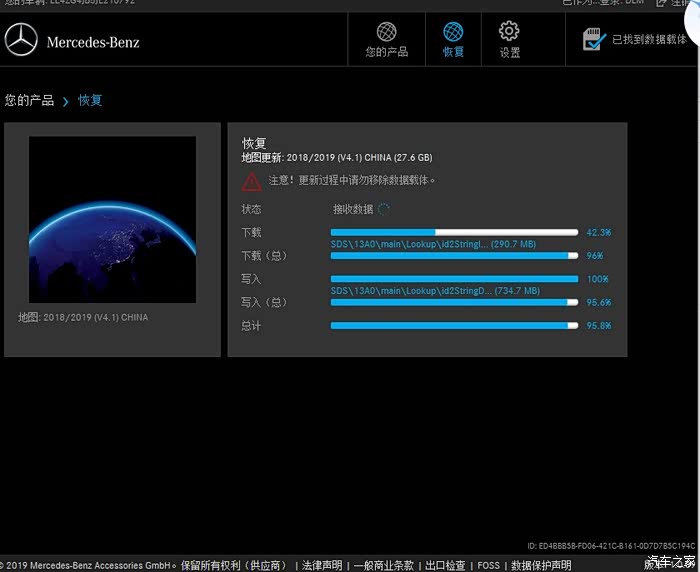Click the 您的产品 breadcrumb link

pos(29,100)
